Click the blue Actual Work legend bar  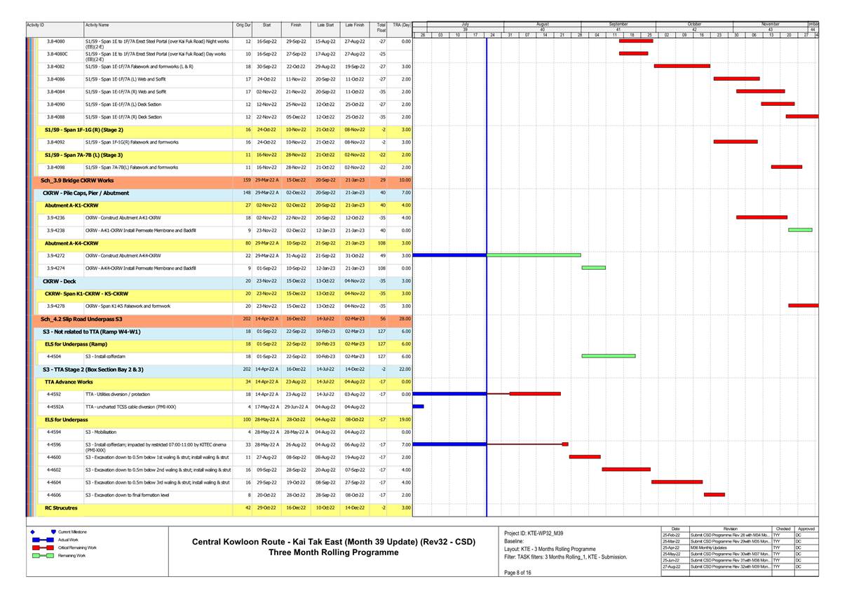[43, 540]
